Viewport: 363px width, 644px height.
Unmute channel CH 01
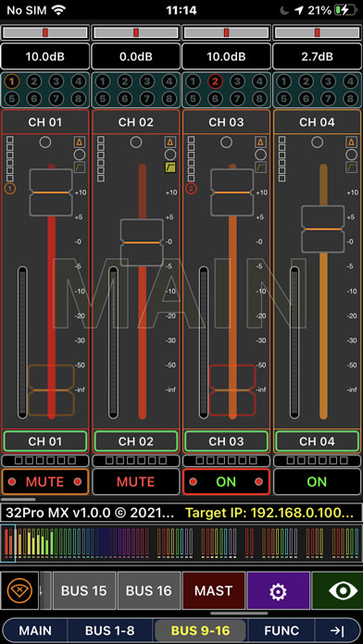pyautogui.click(x=45, y=481)
